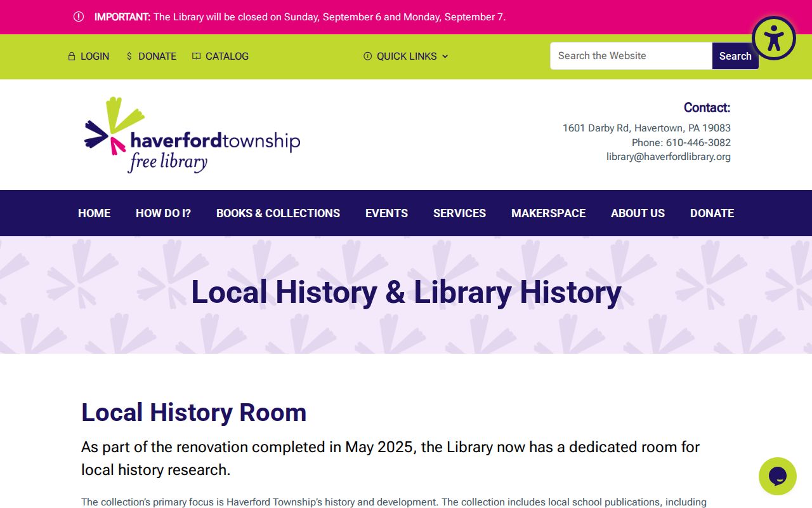Click the lock icon beside LOGIN
Screen dimensions: 812x508
72,56
